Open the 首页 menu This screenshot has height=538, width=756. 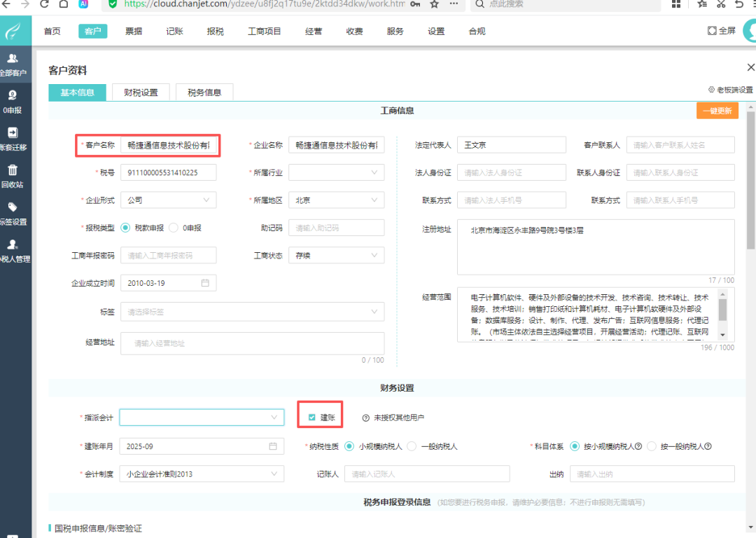click(52, 32)
